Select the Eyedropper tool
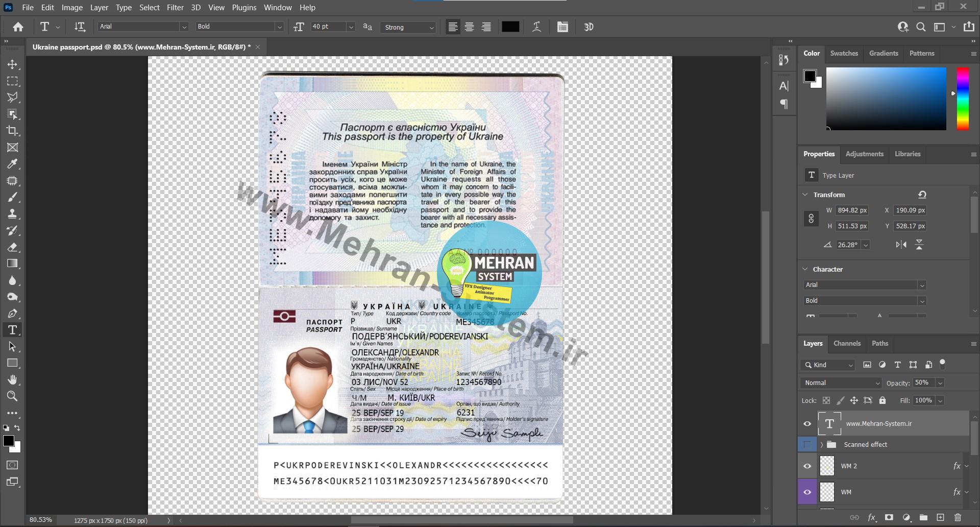Viewport: 980px width, 527px height. click(x=12, y=164)
